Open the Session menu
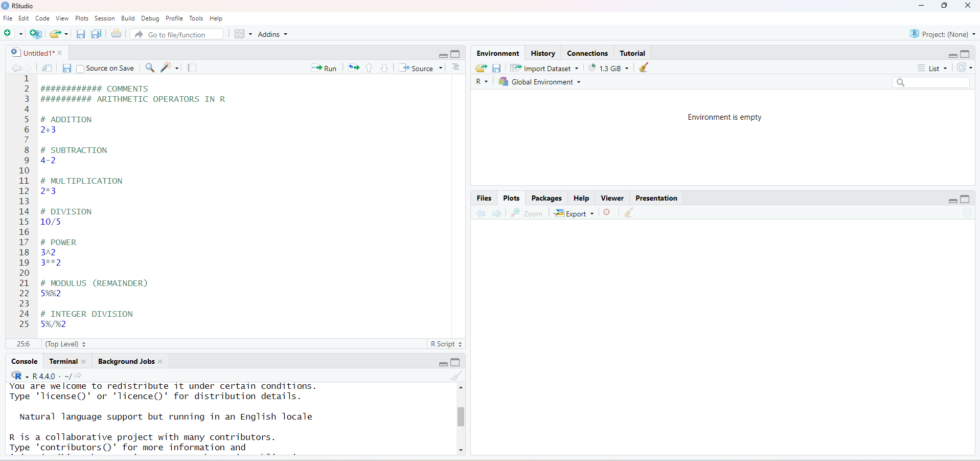Image resolution: width=980 pixels, height=461 pixels. click(104, 18)
